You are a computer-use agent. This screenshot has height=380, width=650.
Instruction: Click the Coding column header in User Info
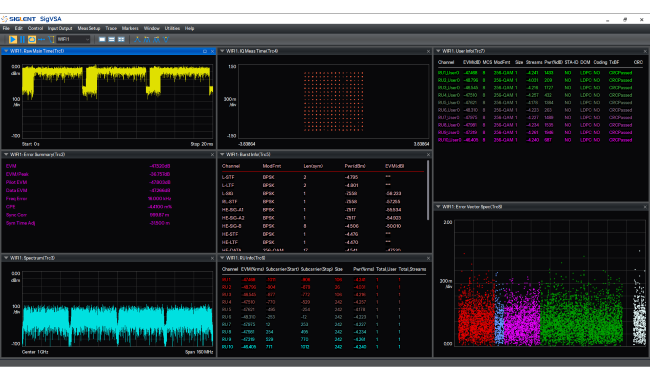tap(600, 62)
